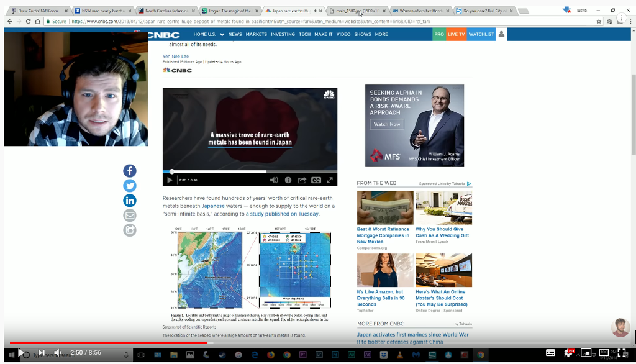Click the CNBC logo in header

click(x=164, y=35)
